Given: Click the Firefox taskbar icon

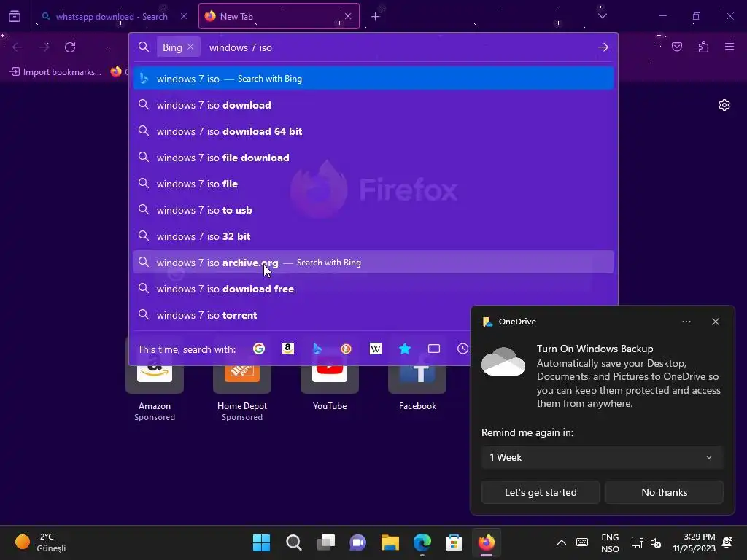Looking at the screenshot, I should click(x=487, y=542).
